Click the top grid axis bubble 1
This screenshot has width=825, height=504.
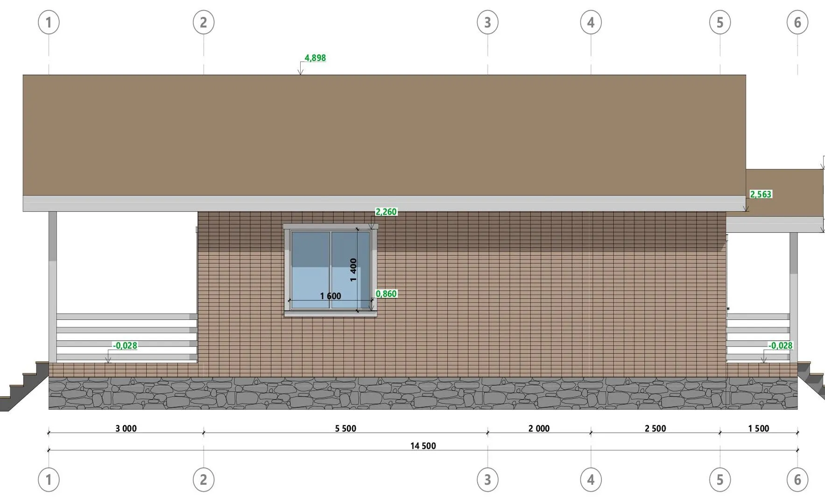[x=49, y=22]
